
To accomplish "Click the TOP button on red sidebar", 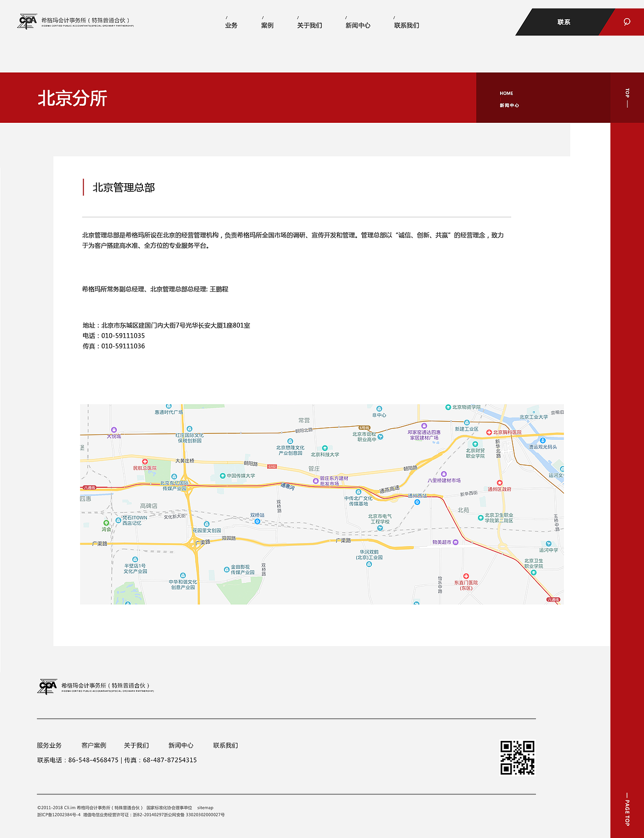I will click(627, 98).
